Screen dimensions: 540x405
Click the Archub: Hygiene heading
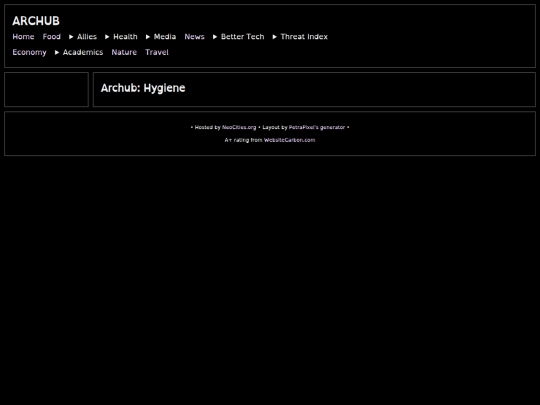(x=143, y=88)
